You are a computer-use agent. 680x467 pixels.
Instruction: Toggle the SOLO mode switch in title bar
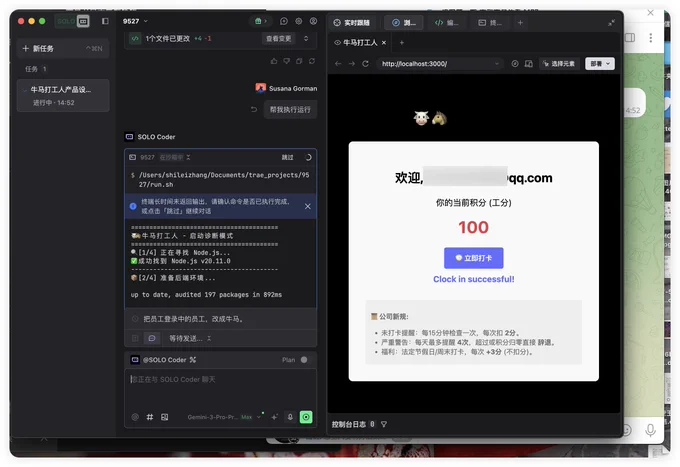point(72,21)
